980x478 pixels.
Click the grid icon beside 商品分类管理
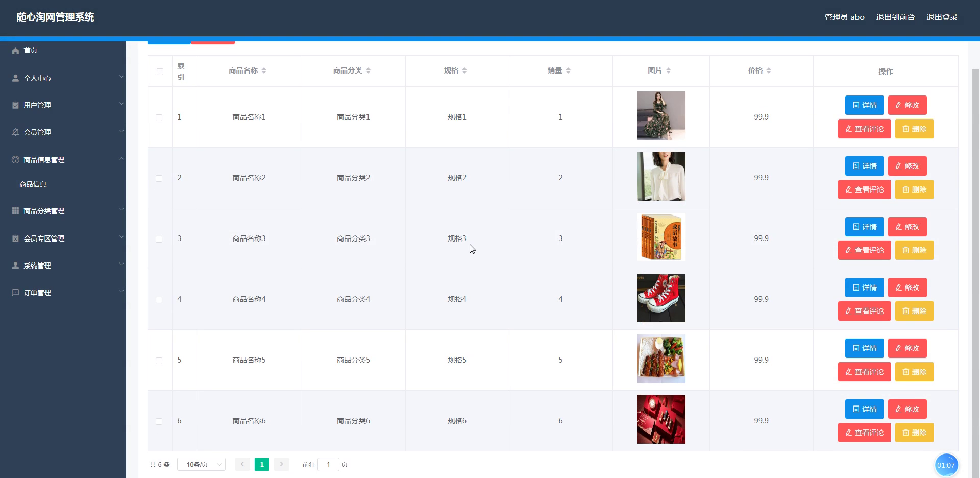click(15, 211)
